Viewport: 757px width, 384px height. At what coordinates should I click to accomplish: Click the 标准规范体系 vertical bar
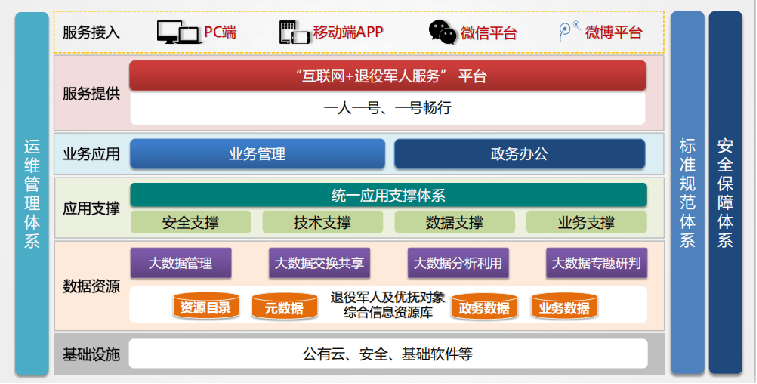pyautogui.click(x=687, y=193)
